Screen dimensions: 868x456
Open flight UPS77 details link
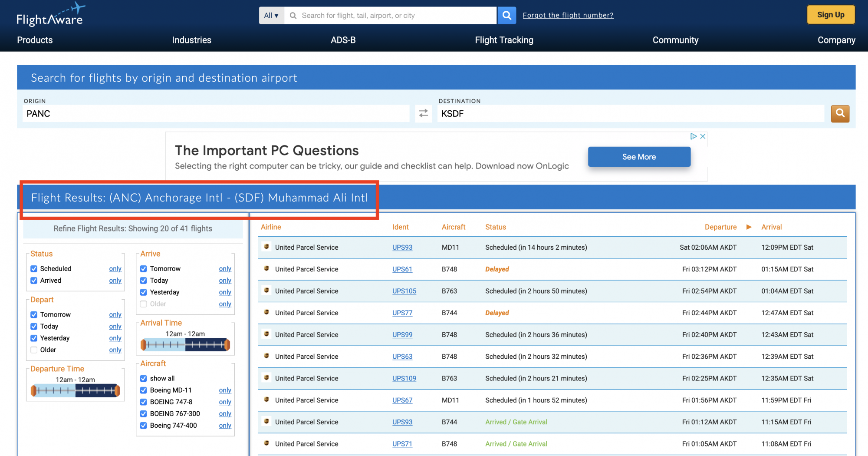pyautogui.click(x=402, y=313)
